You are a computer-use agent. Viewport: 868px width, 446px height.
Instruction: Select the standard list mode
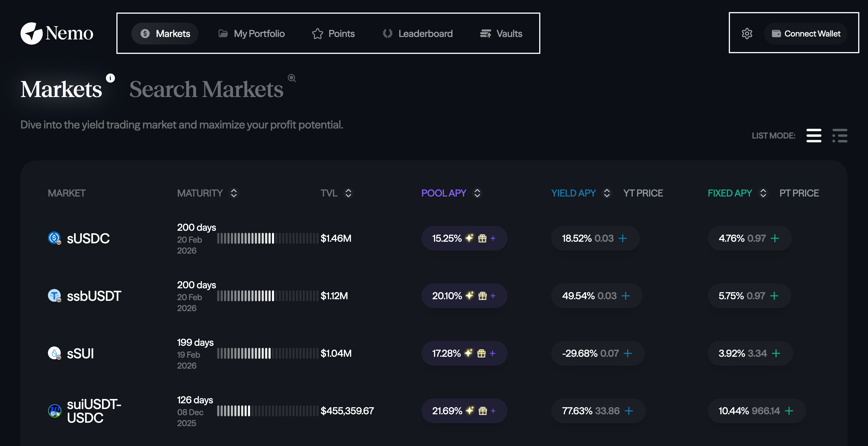click(814, 136)
